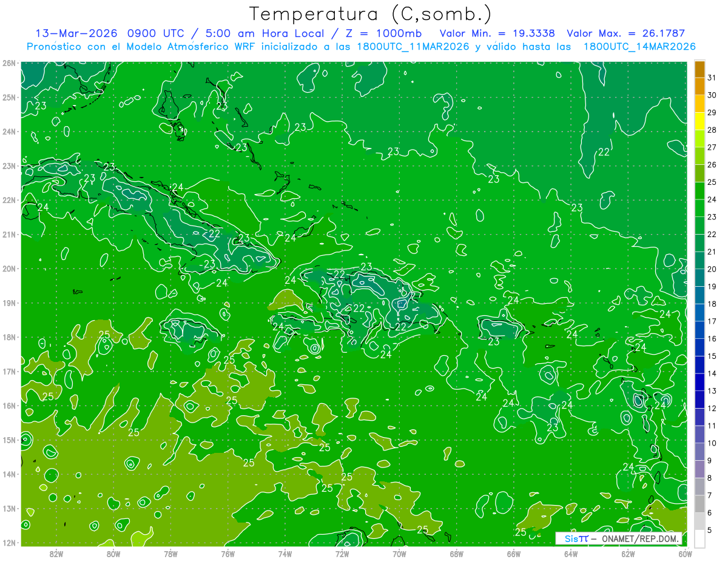Click the white swatch below legend value 5
The image size is (728, 562).
pos(699,538)
